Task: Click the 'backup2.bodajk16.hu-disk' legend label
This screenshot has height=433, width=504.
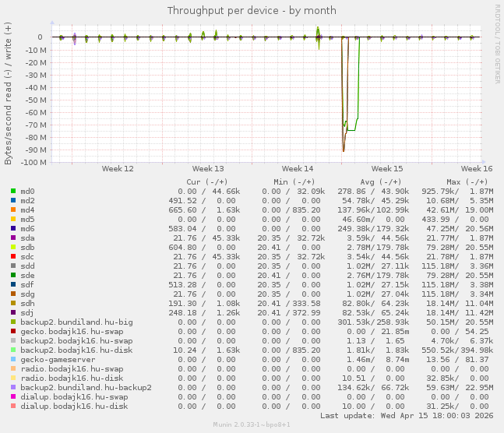Action: 76,350
